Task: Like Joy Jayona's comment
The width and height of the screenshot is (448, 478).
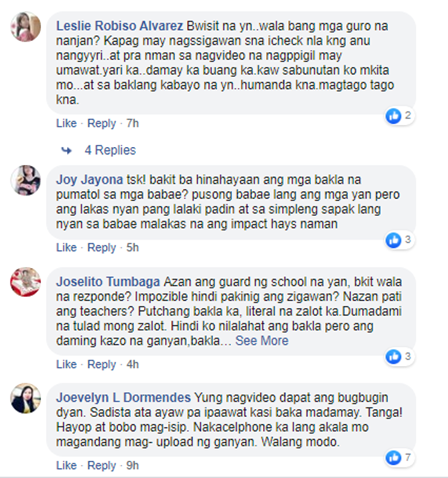Action: point(66,248)
